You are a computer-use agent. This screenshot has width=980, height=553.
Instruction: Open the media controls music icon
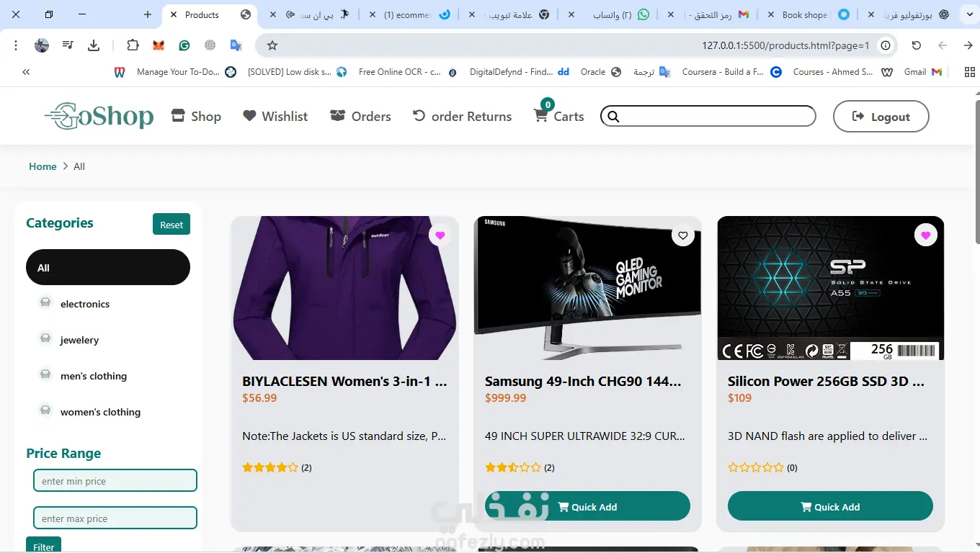click(x=68, y=45)
